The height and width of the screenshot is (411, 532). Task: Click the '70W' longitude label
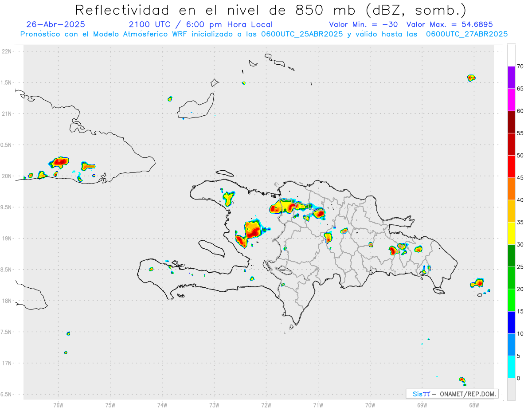click(370, 405)
